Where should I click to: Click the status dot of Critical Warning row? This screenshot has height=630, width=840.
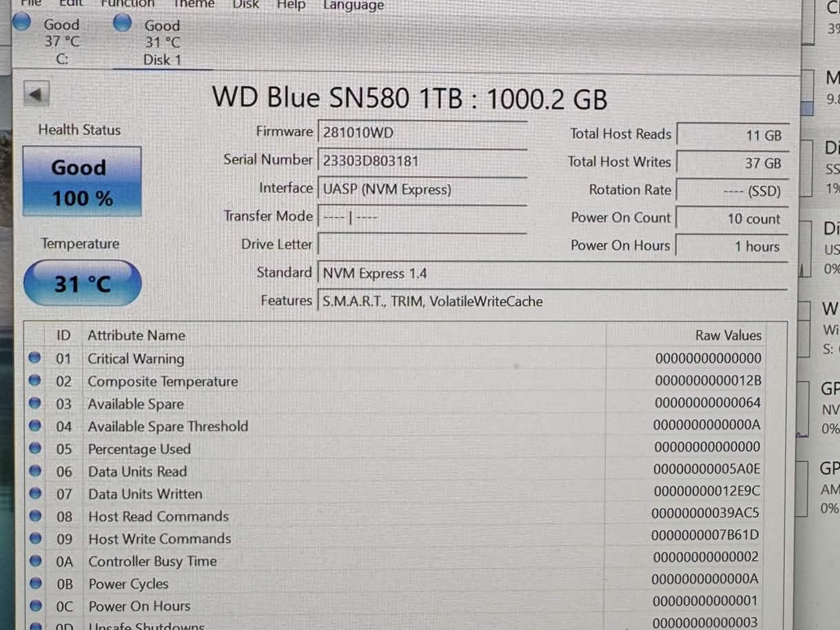pyautogui.click(x=34, y=358)
